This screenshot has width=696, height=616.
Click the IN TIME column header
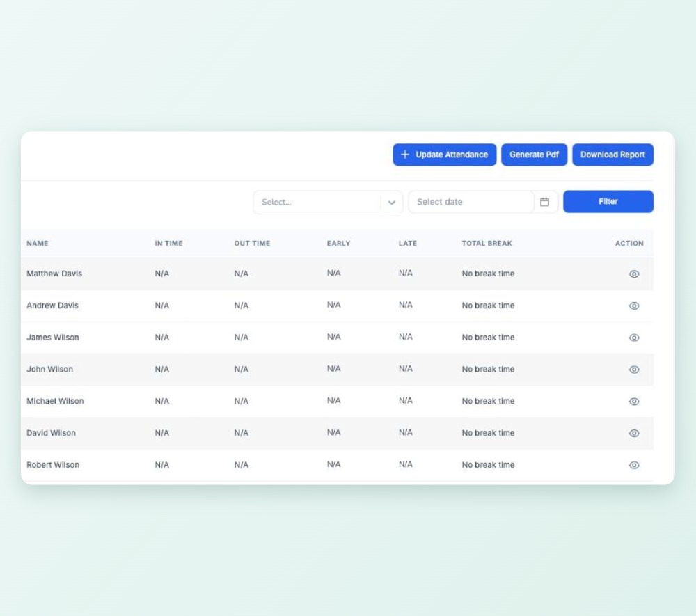pyautogui.click(x=168, y=243)
